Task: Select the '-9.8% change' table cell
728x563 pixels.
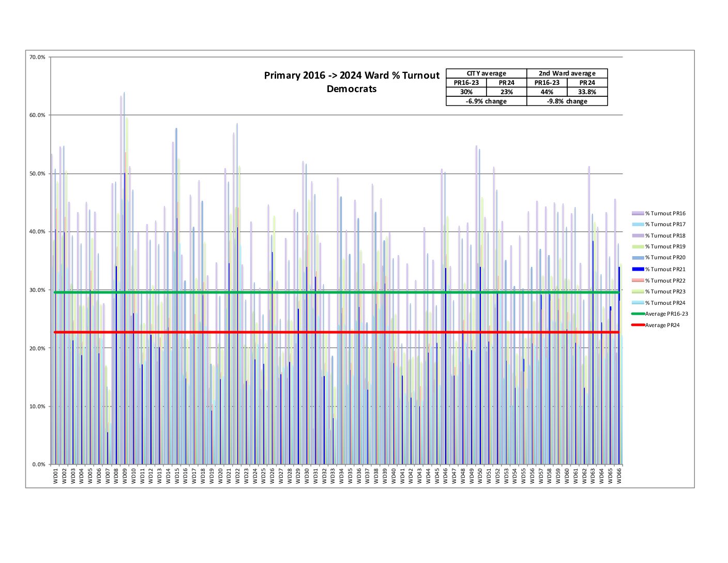Action: pyautogui.click(x=567, y=101)
